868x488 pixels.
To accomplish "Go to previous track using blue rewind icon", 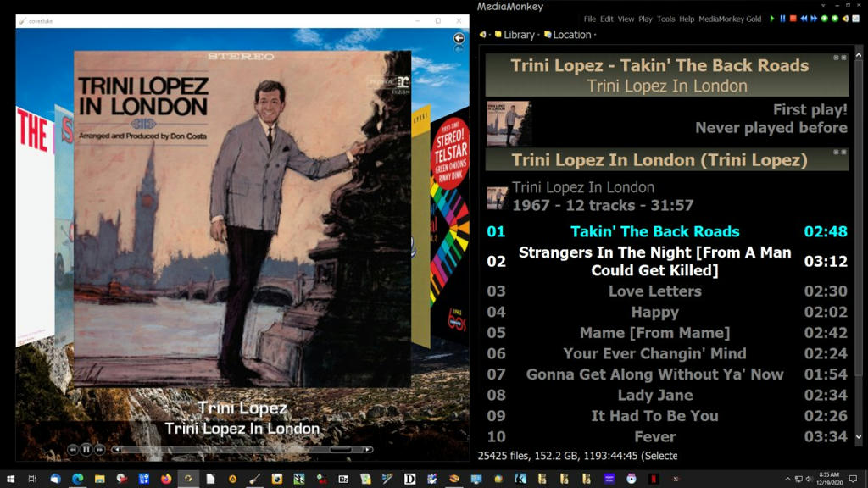I will (x=804, y=19).
